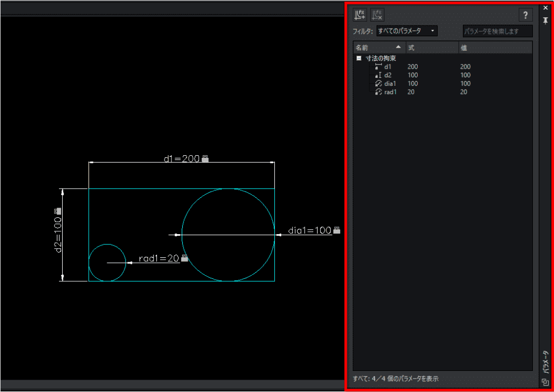Click the 式 column header
The height and width of the screenshot is (392, 554).
coord(432,48)
